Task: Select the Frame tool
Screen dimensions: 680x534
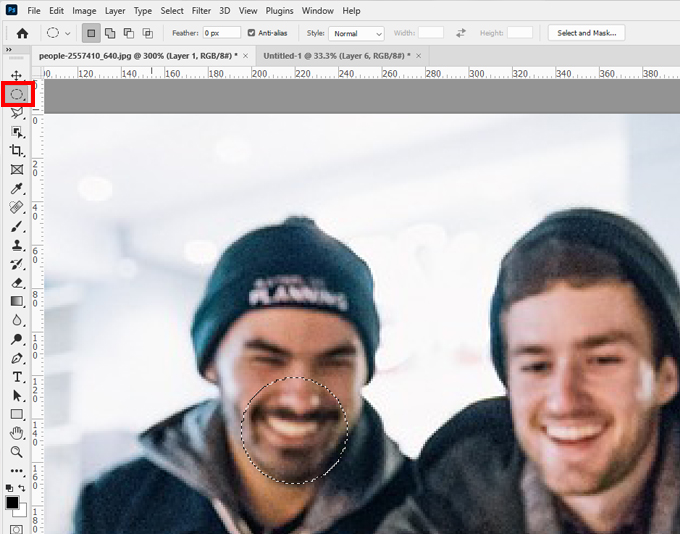Action: click(17, 170)
